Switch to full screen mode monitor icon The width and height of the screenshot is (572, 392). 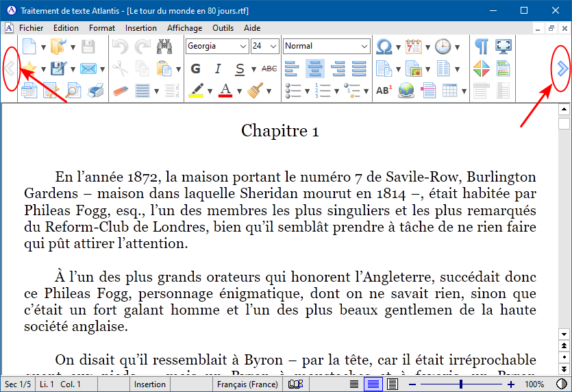tap(503, 47)
